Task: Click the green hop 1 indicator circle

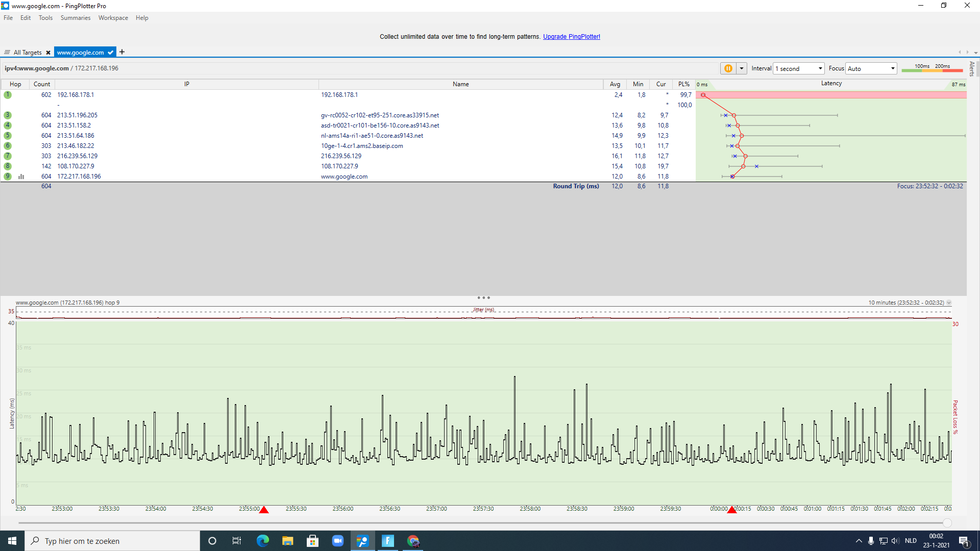Action: tap(8, 95)
